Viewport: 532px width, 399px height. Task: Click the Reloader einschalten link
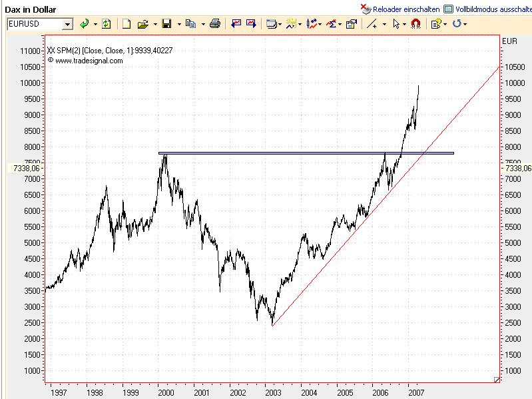(x=406, y=9)
